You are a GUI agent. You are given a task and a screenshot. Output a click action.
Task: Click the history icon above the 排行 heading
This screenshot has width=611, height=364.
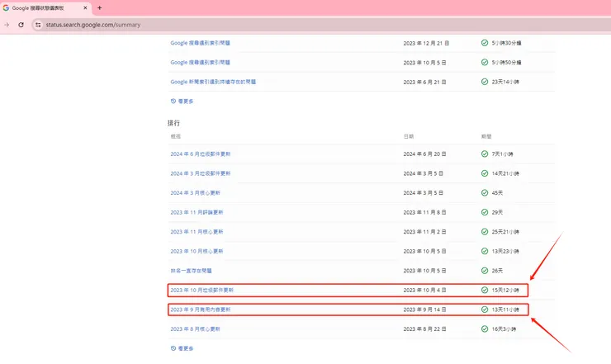(x=173, y=101)
